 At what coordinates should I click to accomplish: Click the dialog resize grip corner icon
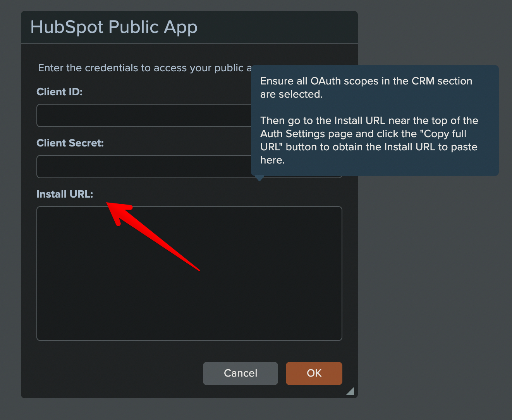(350, 391)
